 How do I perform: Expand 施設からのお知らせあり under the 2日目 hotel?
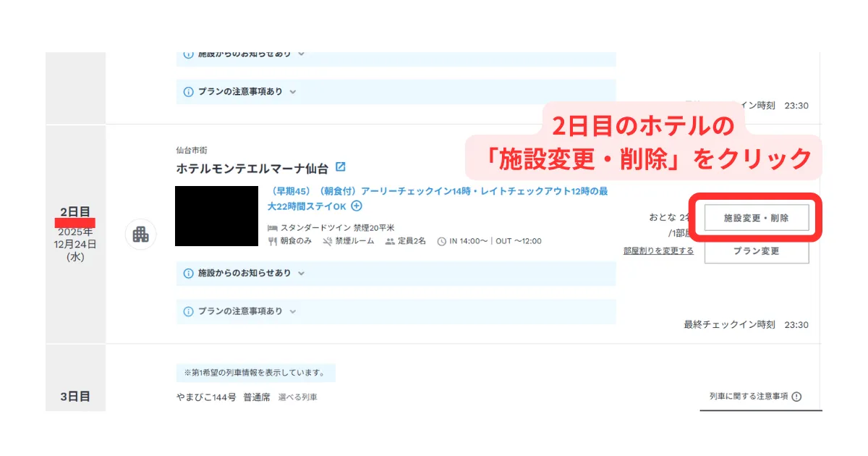tap(244, 274)
